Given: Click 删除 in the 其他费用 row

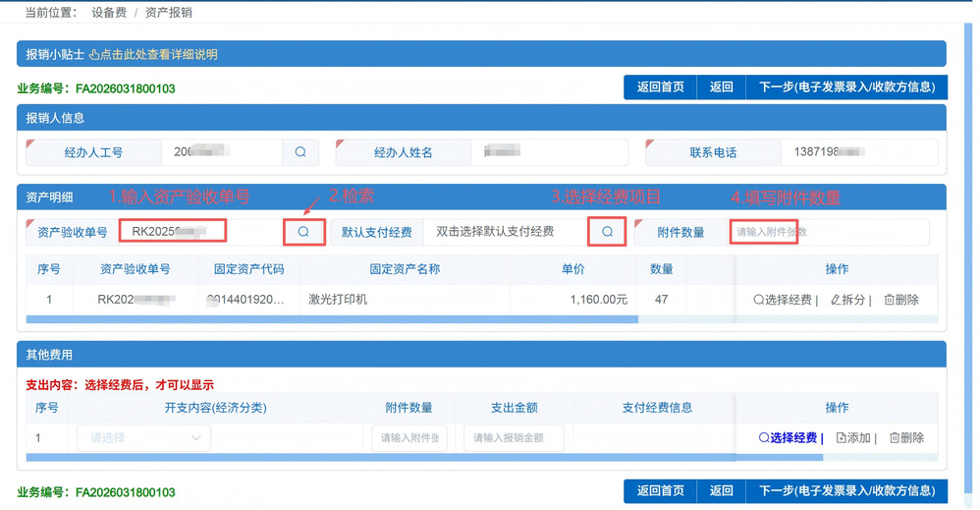Looking at the screenshot, I should 906,438.
